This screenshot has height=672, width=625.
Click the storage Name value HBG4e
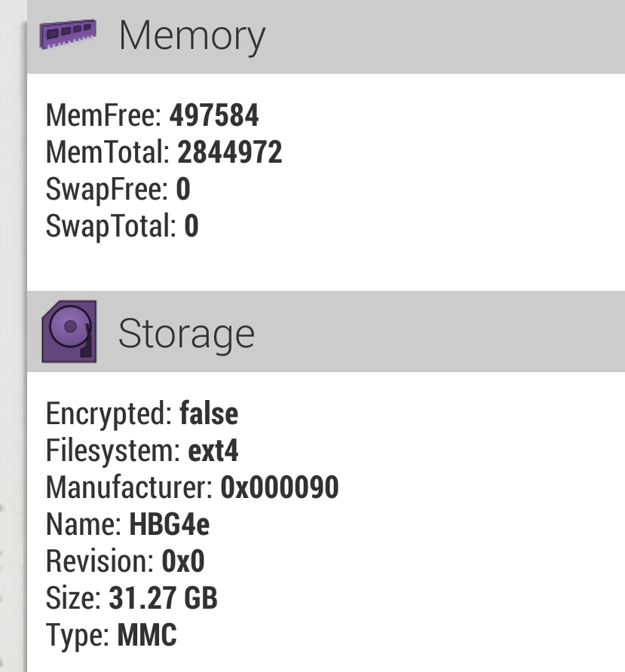170,524
